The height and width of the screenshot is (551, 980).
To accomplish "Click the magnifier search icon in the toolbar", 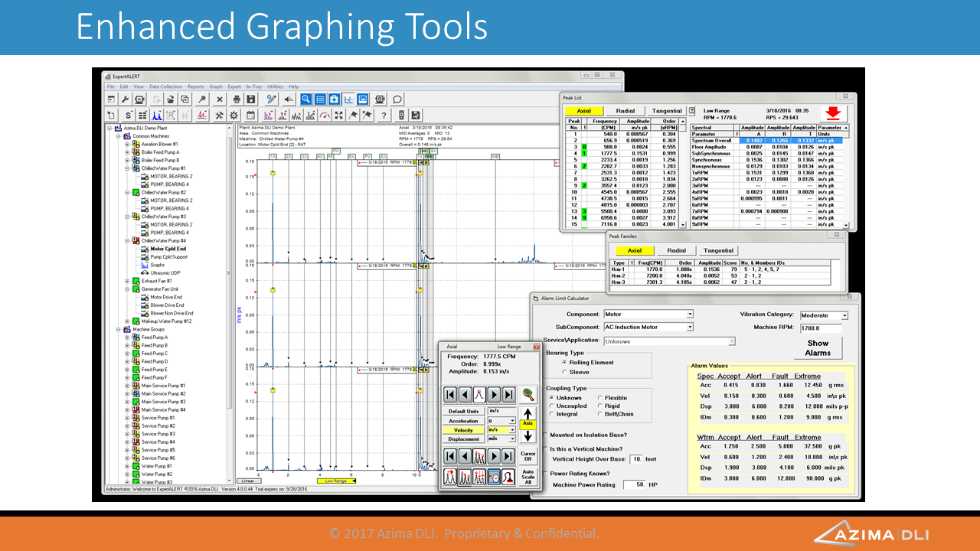I will click(305, 99).
